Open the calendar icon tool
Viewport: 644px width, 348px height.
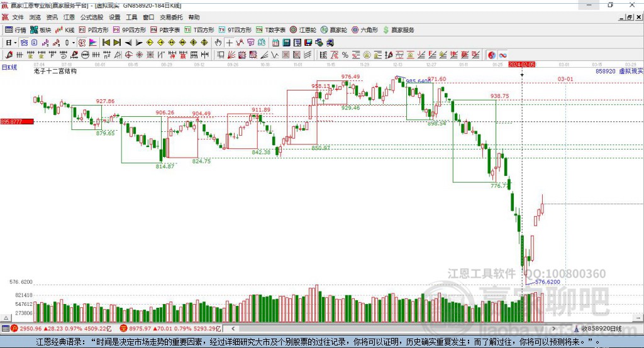(x=275, y=42)
